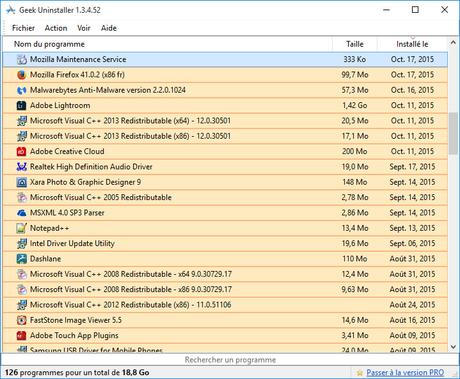
Task: Click the Visual C++ 2005 Redistributable icon
Action: (x=22, y=197)
